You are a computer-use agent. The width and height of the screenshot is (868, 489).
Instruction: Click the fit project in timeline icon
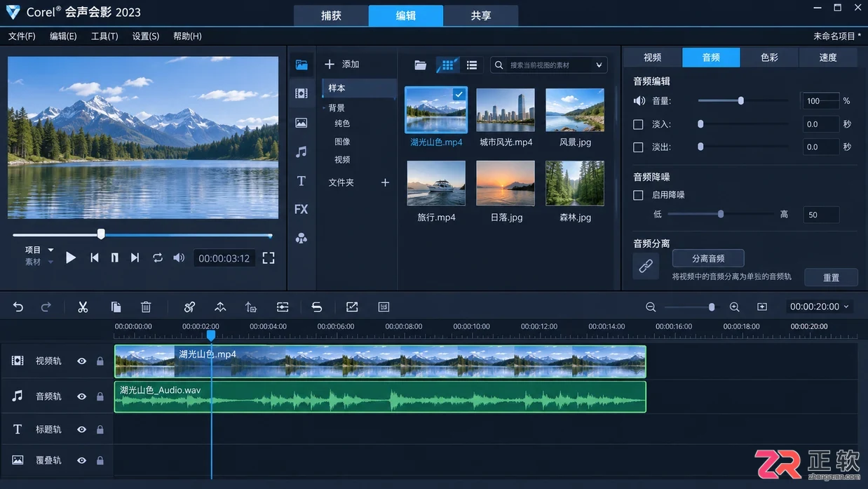762,307
